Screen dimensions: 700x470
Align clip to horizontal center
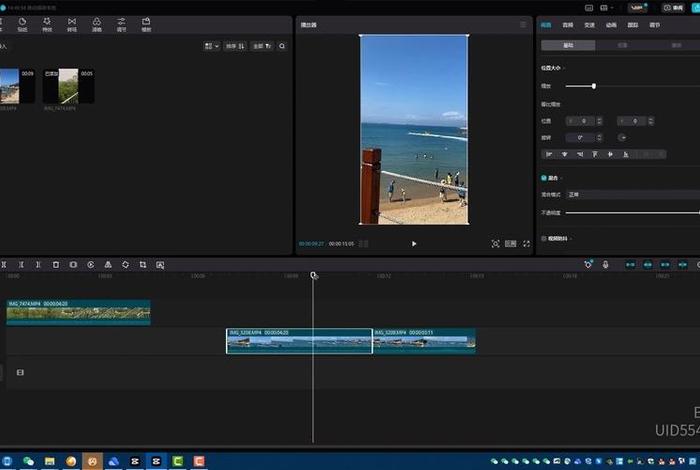click(x=564, y=154)
